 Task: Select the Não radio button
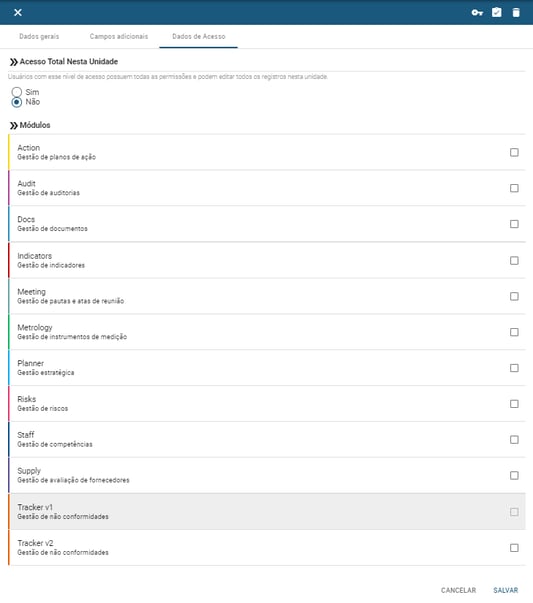pos(17,102)
